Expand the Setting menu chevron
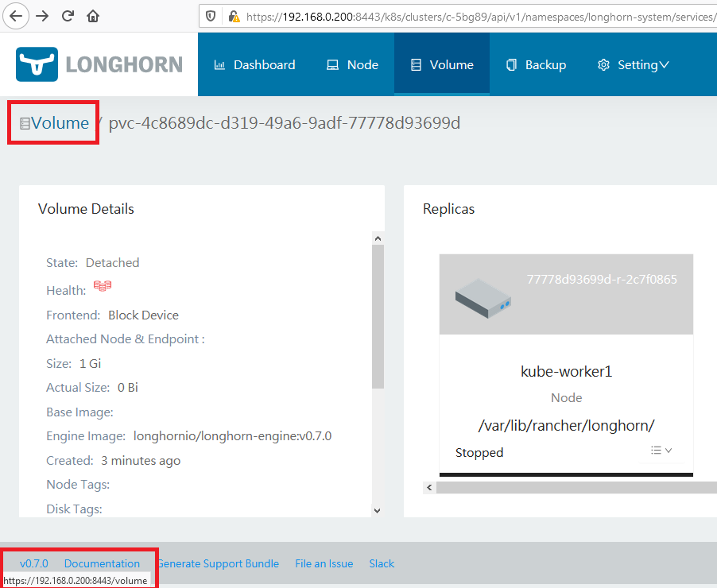 666,64
